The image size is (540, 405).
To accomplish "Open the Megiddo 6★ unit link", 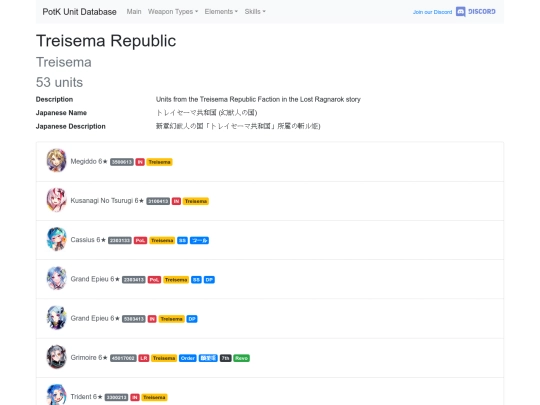I will [89, 162].
